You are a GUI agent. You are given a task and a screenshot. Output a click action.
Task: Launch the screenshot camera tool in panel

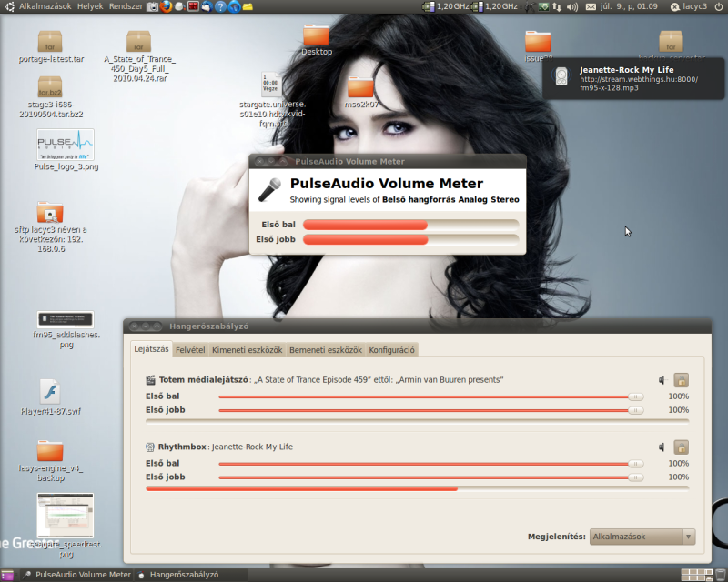(x=152, y=6)
